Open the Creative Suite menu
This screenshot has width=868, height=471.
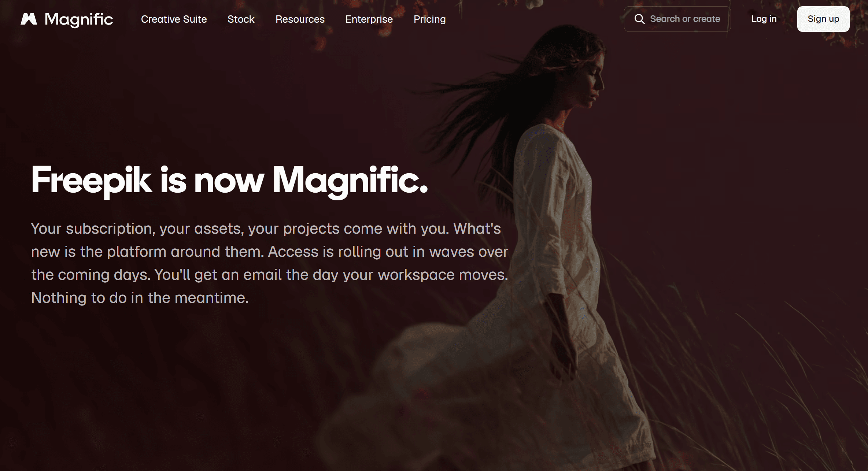[x=174, y=19]
